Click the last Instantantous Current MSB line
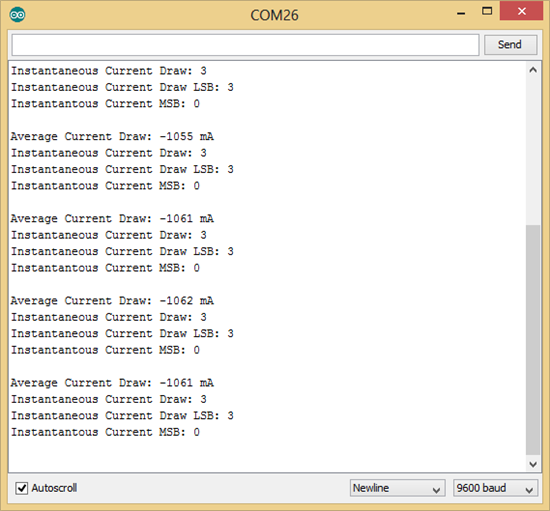This screenshot has height=511, width=550. pyautogui.click(x=105, y=432)
